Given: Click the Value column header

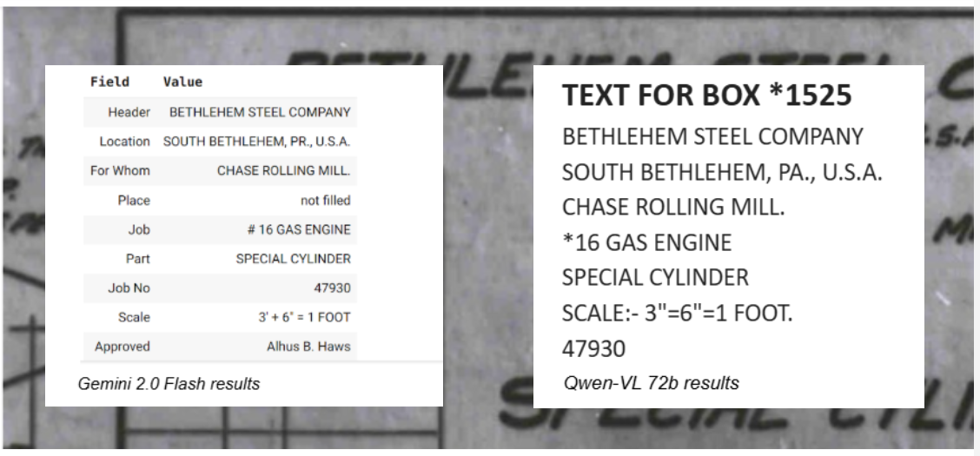Looking at the screenshot, I should point(182,82).
